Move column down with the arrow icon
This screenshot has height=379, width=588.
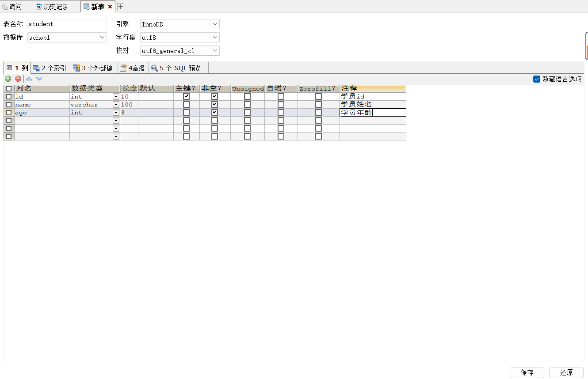(39, 79)
